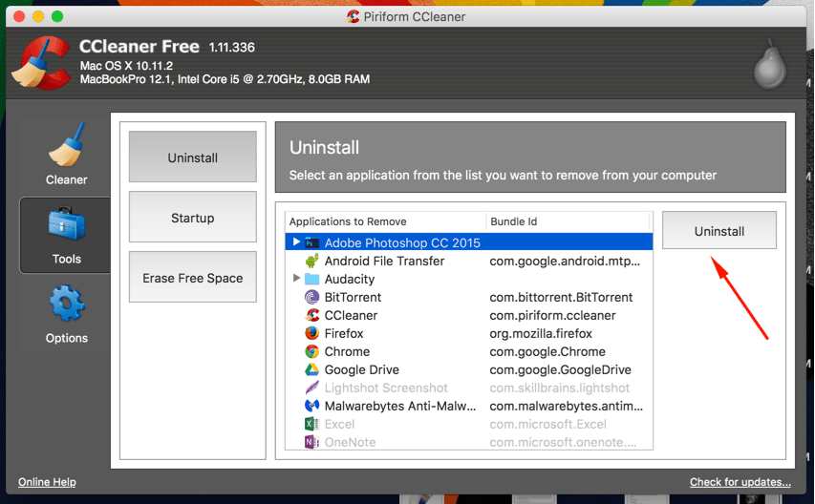Click the pear icon in header
This screenshot has height=504, width=815.
coord(770,65)
